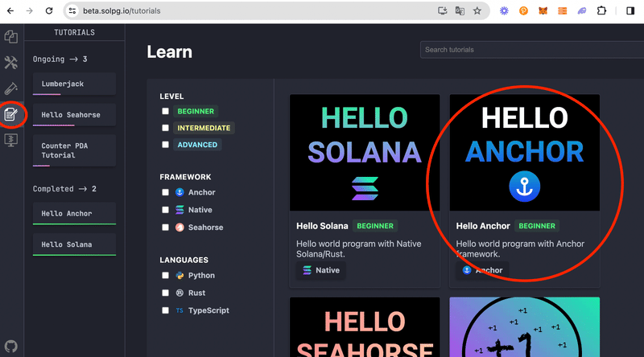Click the "Ongoing → 3" sidebar heading

coord(60,59)
